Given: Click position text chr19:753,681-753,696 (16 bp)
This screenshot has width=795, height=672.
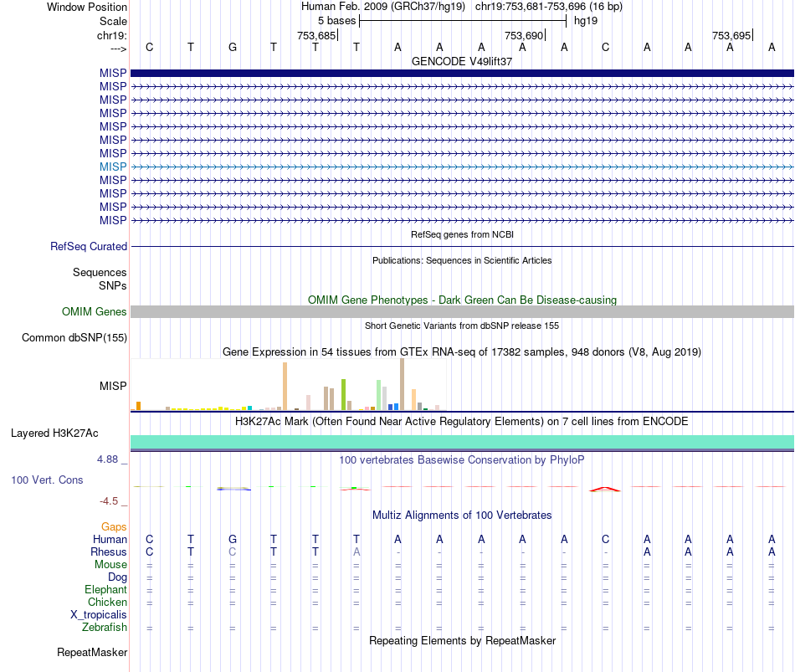Looking at the screenshot, I should tap(549, 7).
